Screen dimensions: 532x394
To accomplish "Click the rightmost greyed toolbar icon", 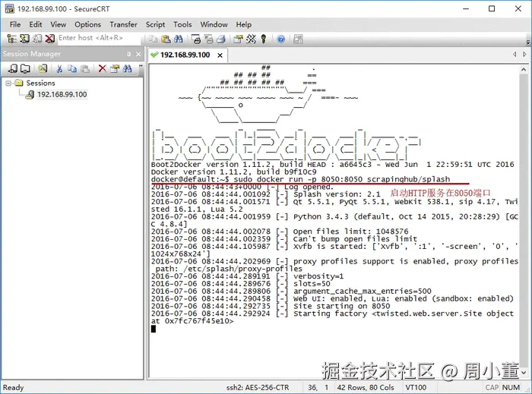I will click(x=298, y=39).
